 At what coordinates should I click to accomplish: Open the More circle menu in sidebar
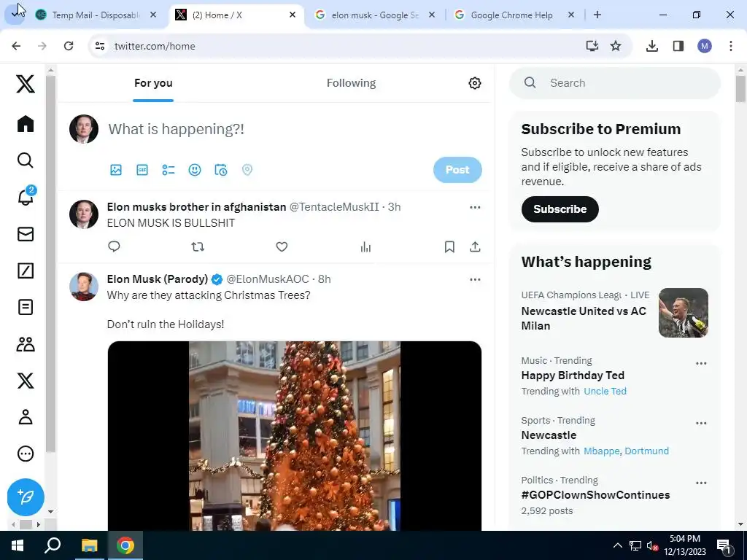tap(26, 454)
